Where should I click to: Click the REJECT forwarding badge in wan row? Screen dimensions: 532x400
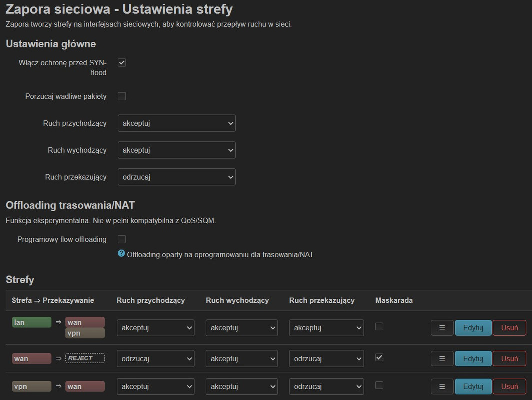85,358
